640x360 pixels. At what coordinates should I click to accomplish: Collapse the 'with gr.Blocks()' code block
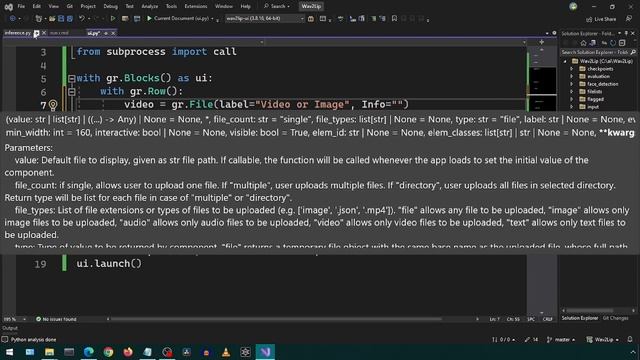pos(71,78)
